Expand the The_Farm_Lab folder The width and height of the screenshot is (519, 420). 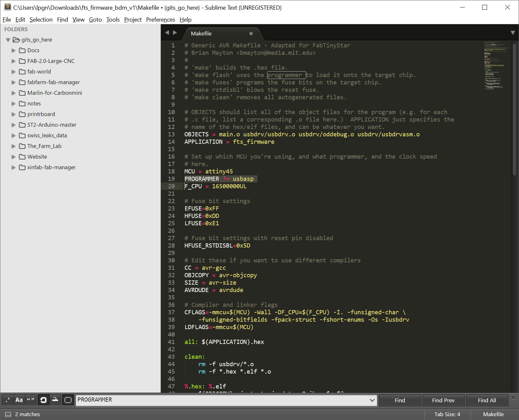point(14,146)
